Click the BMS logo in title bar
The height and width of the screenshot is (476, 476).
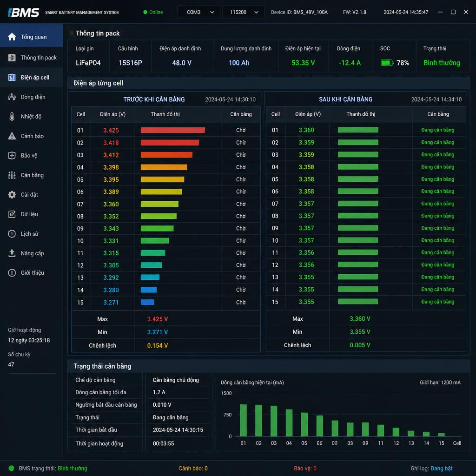24,12
